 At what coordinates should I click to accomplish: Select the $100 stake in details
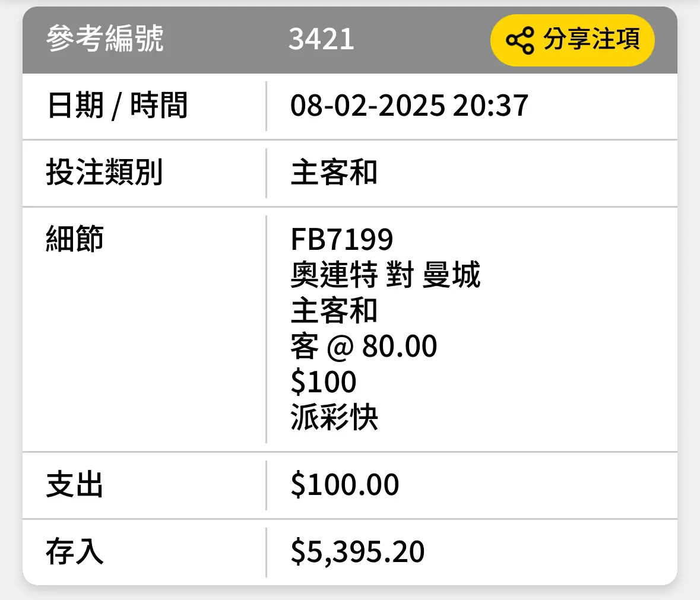click(x=324, y=382)
